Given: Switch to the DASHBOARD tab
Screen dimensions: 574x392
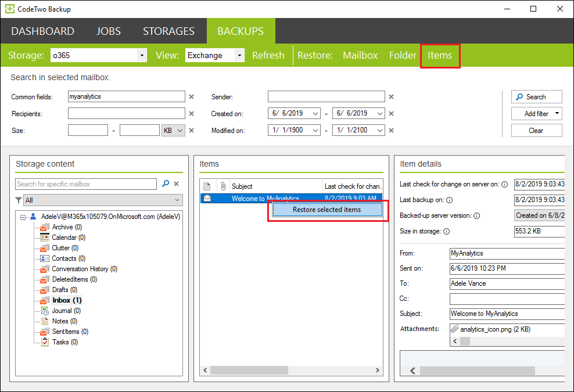Looking at the screenshot, I should (x=43, y=31).
